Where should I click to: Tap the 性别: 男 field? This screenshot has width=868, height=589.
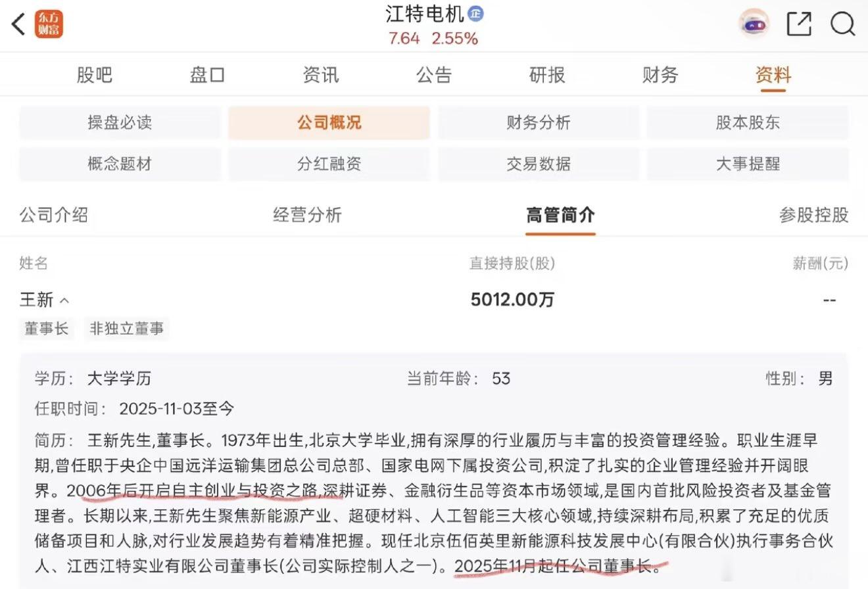pyautogui.click(x=800, y=379)
